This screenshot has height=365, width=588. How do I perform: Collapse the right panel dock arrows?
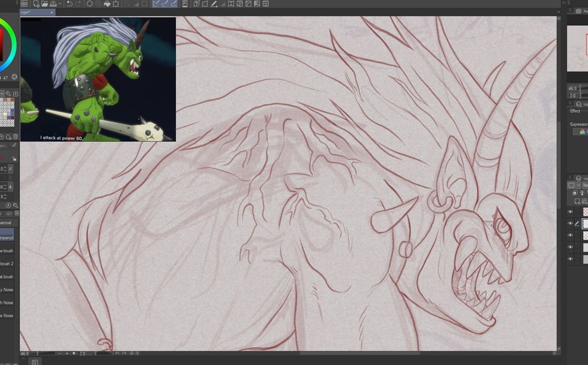[x=564, y=2]
